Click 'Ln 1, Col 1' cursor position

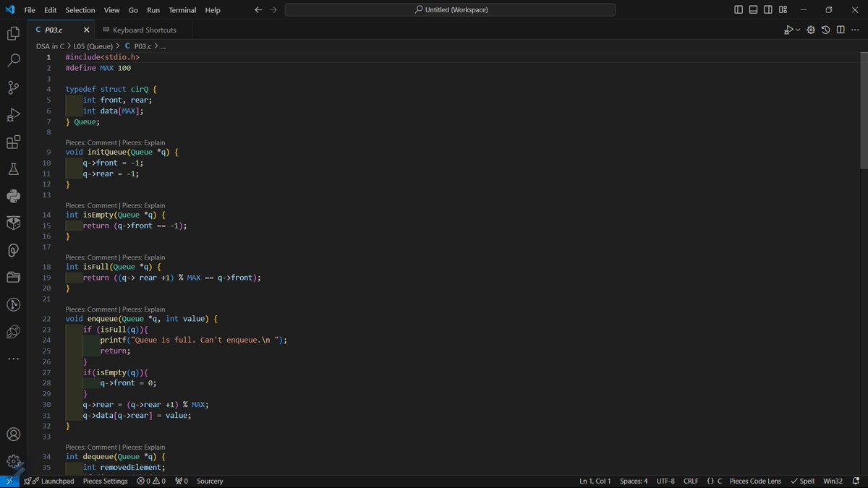(595, 481)
